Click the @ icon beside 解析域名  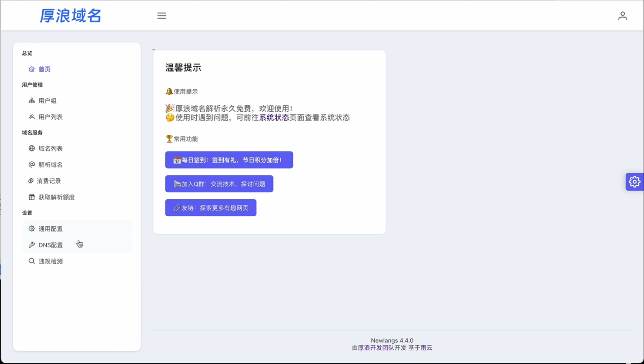tap(32, 164)
